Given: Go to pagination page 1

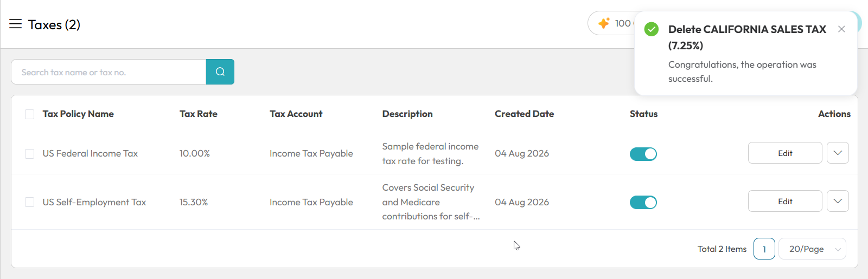Looking at the screenshot, I should (764, 249).
